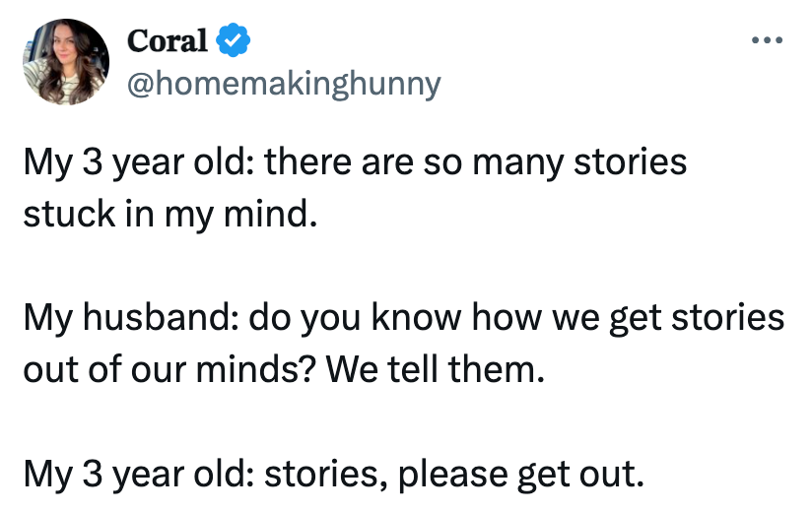812x512 pixels.
Task: Click the blue verified checkmark badge
Action: pos(232,40)
